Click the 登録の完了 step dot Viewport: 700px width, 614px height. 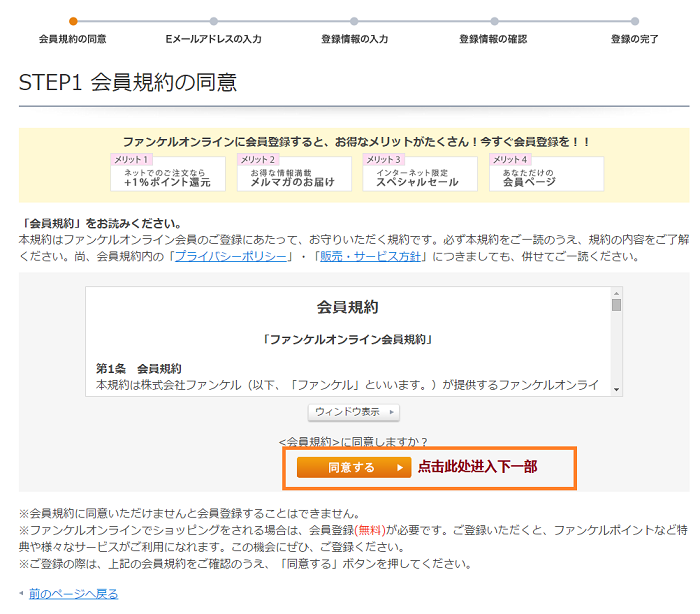coord(635,20)
